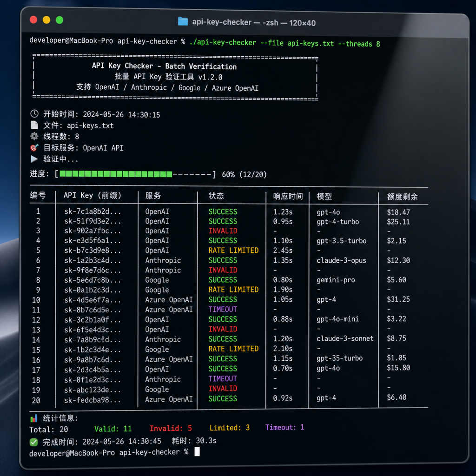476x476 pixels.
Task: Click key sk-e3d5f6a1...
Action: 93,240
